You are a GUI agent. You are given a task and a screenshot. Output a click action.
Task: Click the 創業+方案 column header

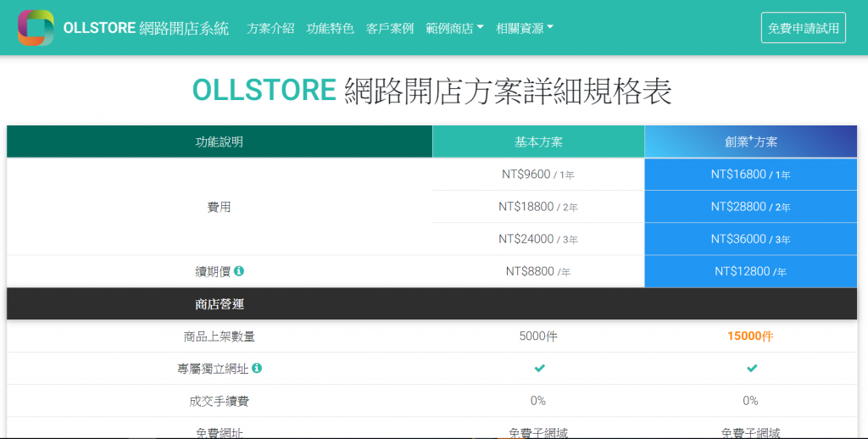751,142
